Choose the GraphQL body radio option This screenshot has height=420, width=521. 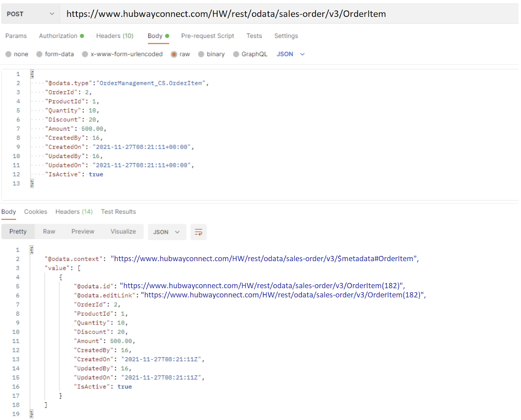point(236,54)
